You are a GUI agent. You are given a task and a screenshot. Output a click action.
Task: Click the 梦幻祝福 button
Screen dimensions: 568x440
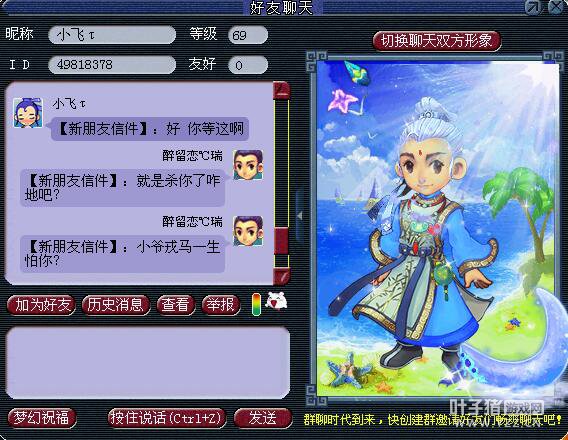(42, 418)
